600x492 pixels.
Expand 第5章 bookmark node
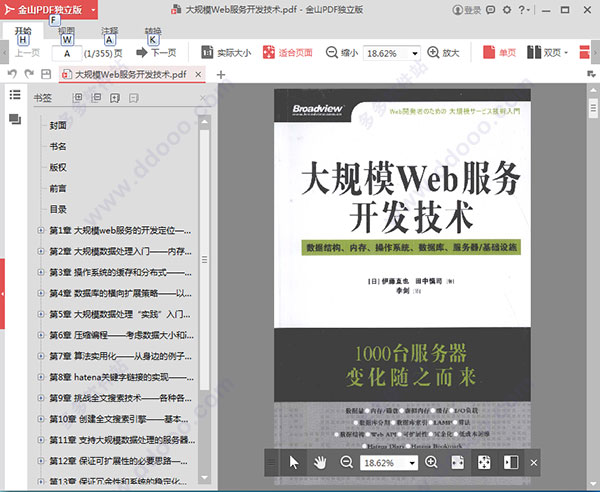pos(41,314)
